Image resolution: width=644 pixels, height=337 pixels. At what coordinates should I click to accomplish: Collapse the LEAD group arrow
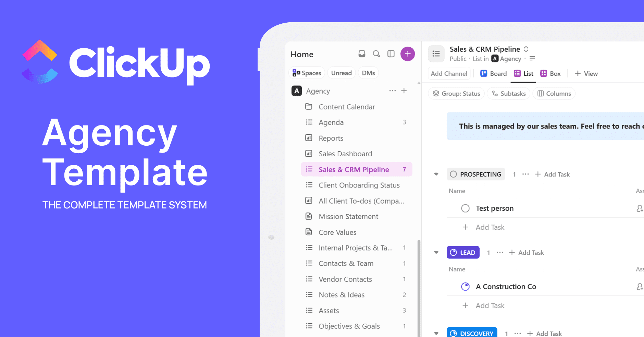436,253
